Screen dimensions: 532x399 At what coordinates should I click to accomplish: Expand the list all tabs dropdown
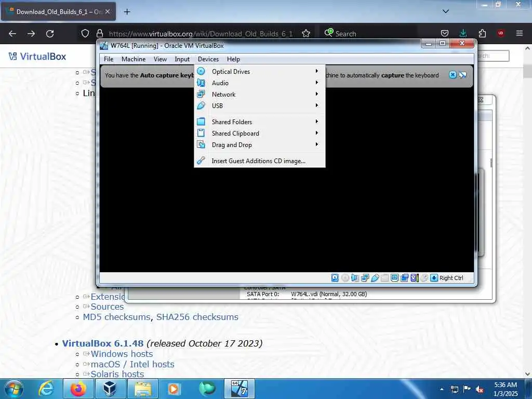pos(446,11)
